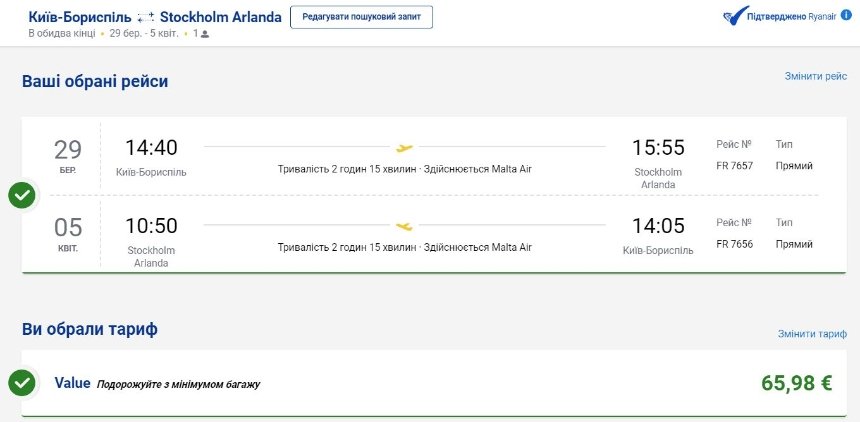Click the 29 бер. outbound date
Screen dimensions: 860x422
[x=68, y=156]
